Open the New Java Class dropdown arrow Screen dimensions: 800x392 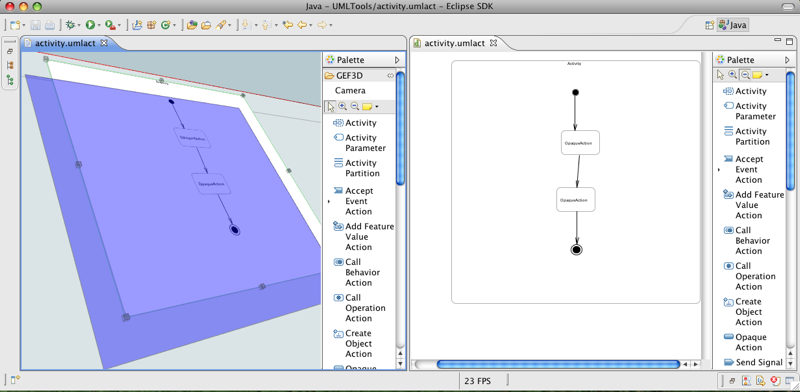tap(174, 25)
